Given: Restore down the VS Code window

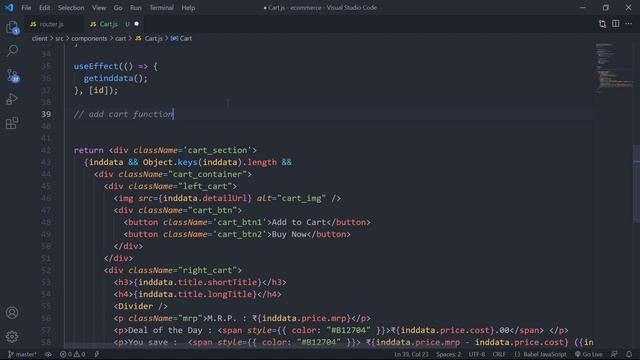Looking at the screenshot, I should (606, 8).
